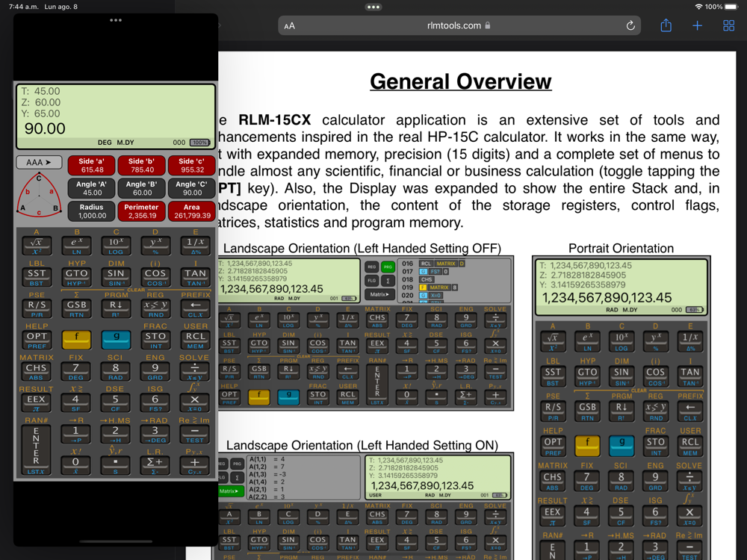The width and height of the screenshot is (747, 560).
Task: Tap the blue g shift key
Action: [116, 340]
